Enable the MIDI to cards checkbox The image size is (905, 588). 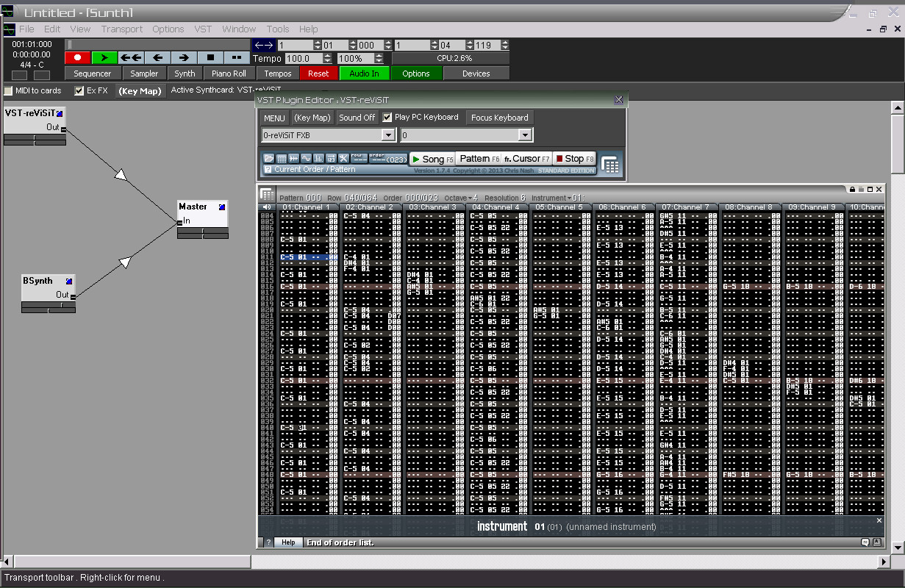[x=9, y=91]
